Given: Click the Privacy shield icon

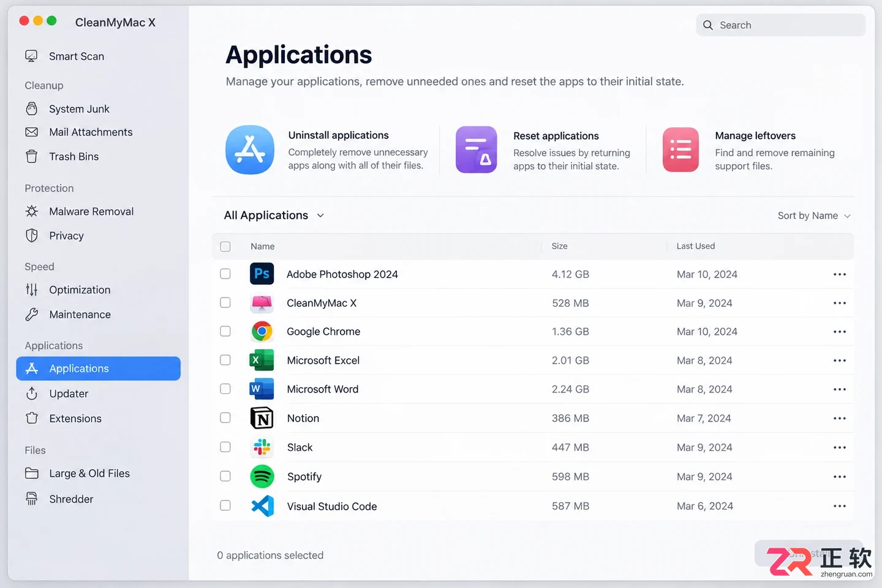Looking at the screenshot, I should pos(31,236).
